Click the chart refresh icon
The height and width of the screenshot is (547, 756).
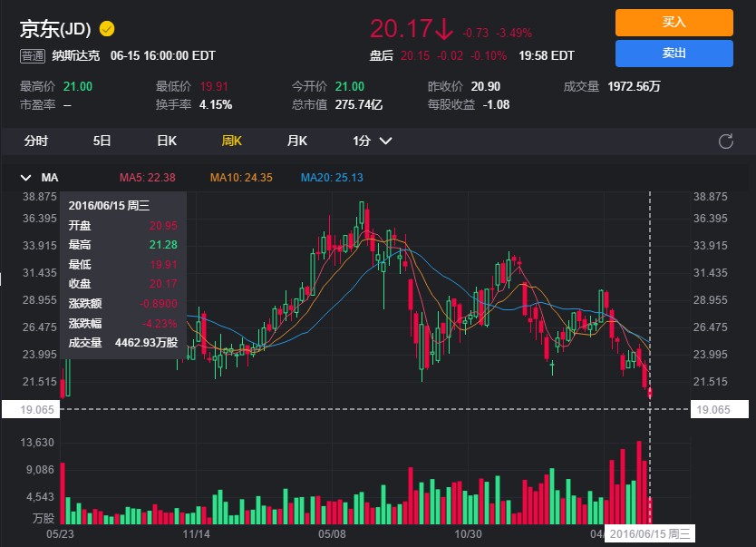coord(724,142)
